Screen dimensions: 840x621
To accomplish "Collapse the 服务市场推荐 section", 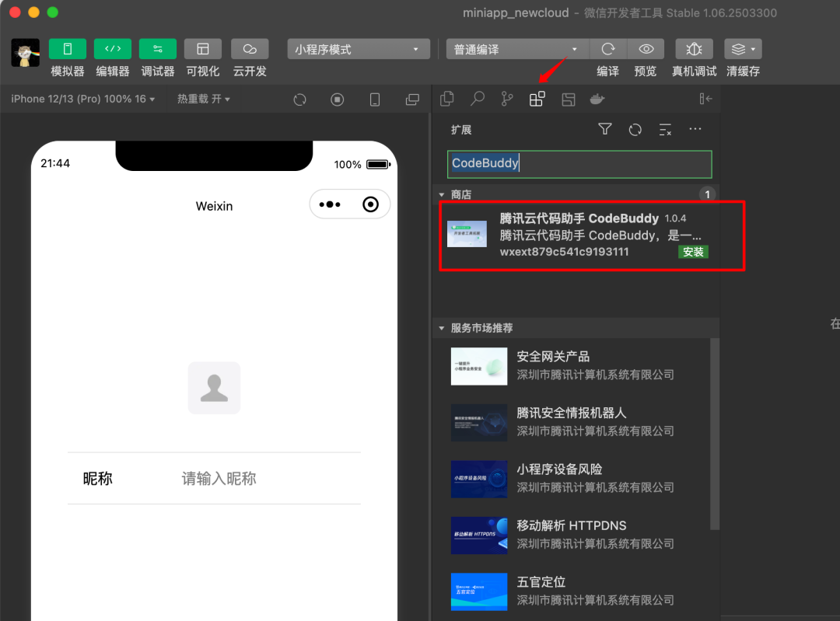I will point(442,328).
